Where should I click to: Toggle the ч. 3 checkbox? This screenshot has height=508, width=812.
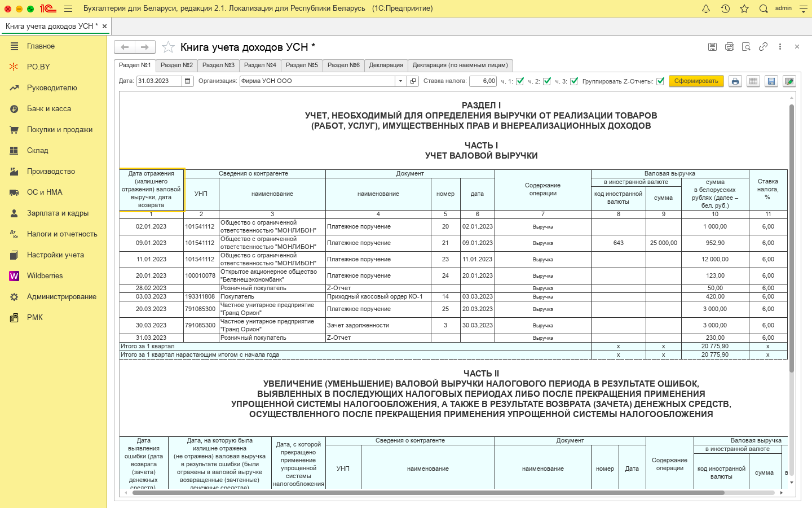574,81
